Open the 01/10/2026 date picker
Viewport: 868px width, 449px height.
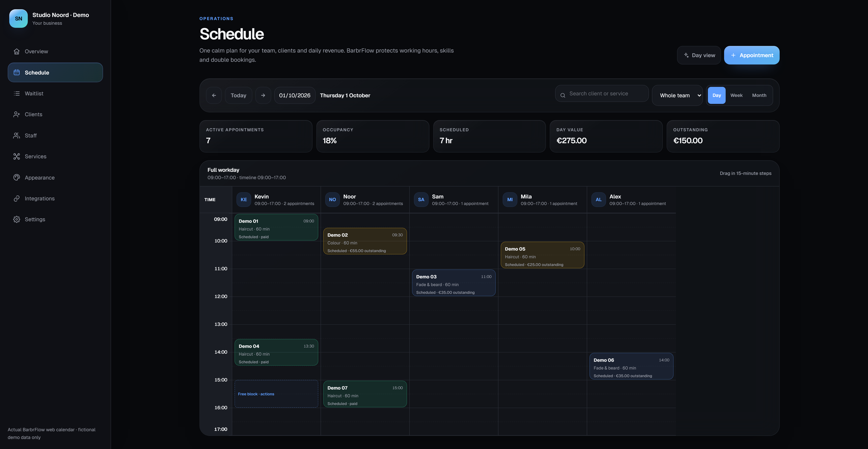tap(295, 95)
